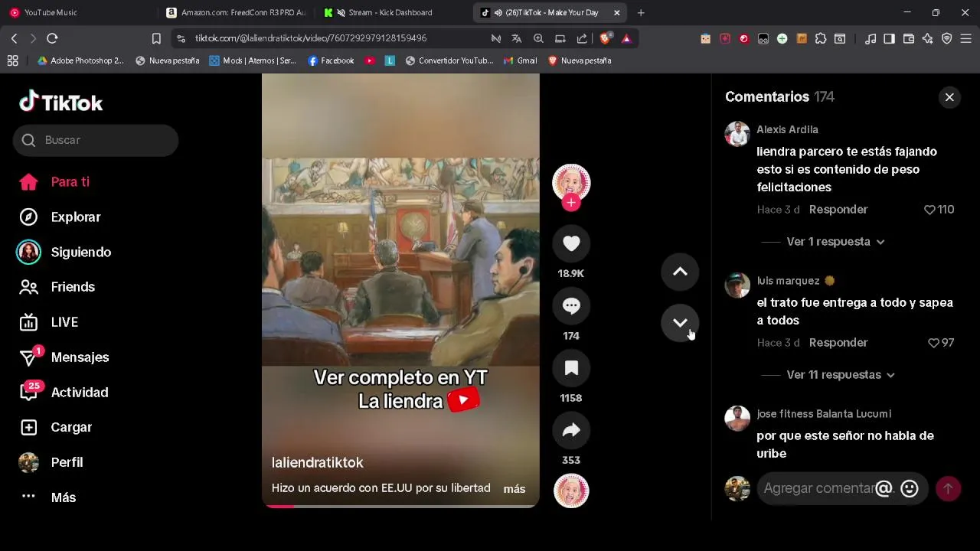Like the video with the heart icon
Viewport: 980px width, 551px height.
(571, 243)
